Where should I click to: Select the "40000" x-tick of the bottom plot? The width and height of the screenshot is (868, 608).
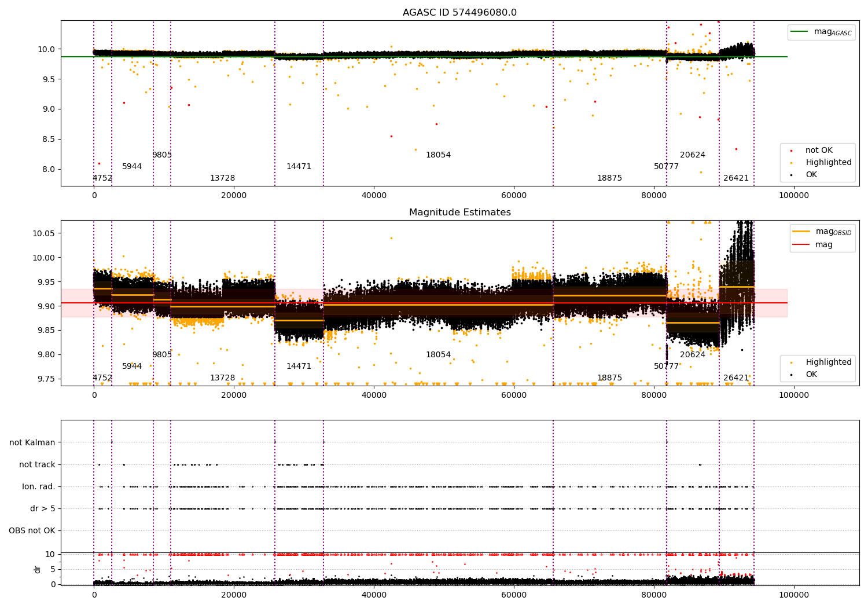pos(374,595)
